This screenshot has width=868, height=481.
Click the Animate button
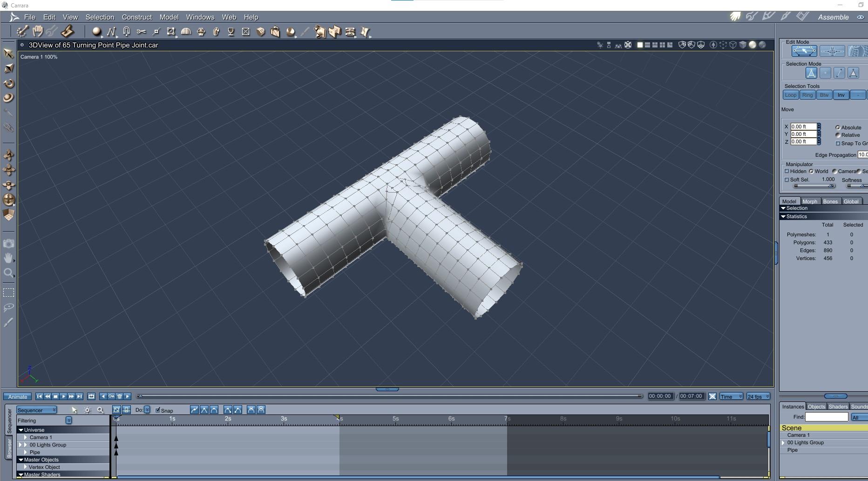pyautogui.click(x=18, y=397)
